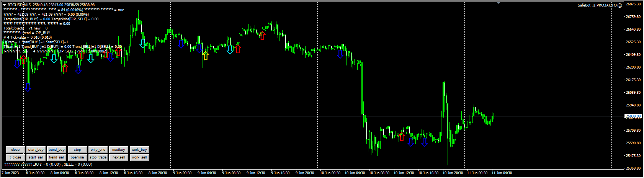Click the start_sell button
This screenshot has height=178, width=644.
pyautogui.click(x=36, y=157)
